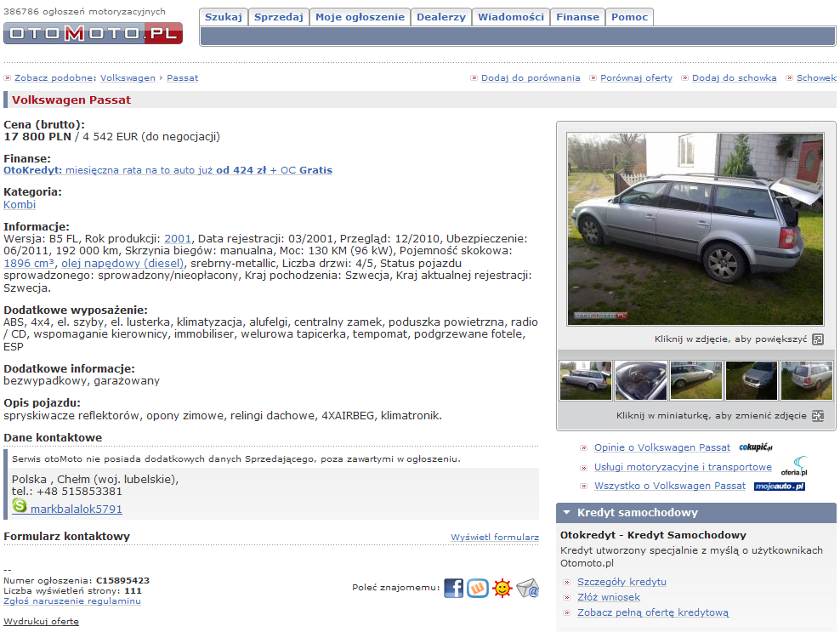840x632 pixels.
Task: Click Dodaj do porównania
Action: tap(531, 77)
